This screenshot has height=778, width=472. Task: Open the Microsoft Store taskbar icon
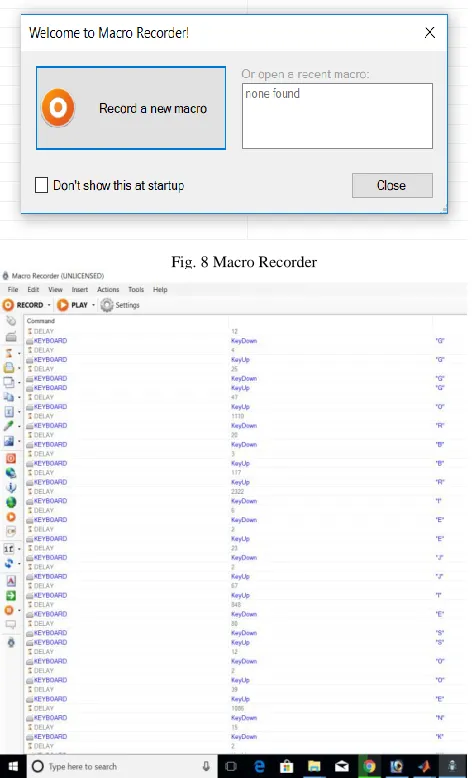286,766
